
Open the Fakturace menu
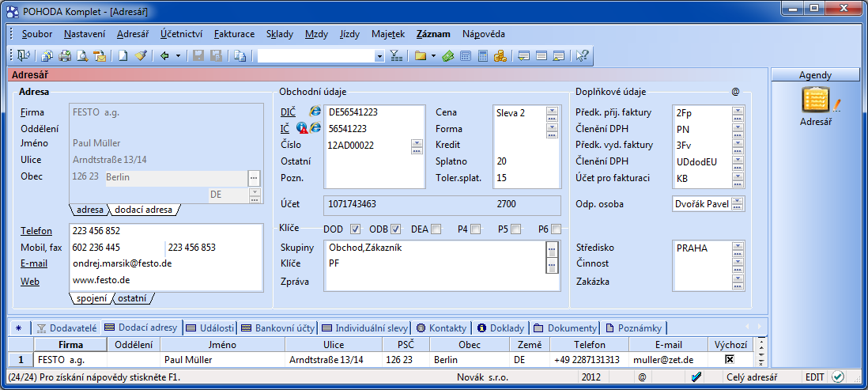[x=234, y=34]
